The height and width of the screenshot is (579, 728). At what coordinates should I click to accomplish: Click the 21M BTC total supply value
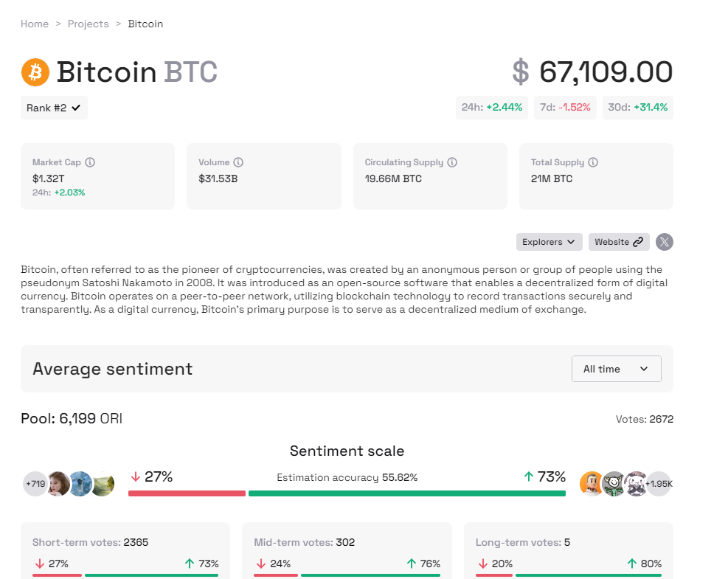coord(552,178)
